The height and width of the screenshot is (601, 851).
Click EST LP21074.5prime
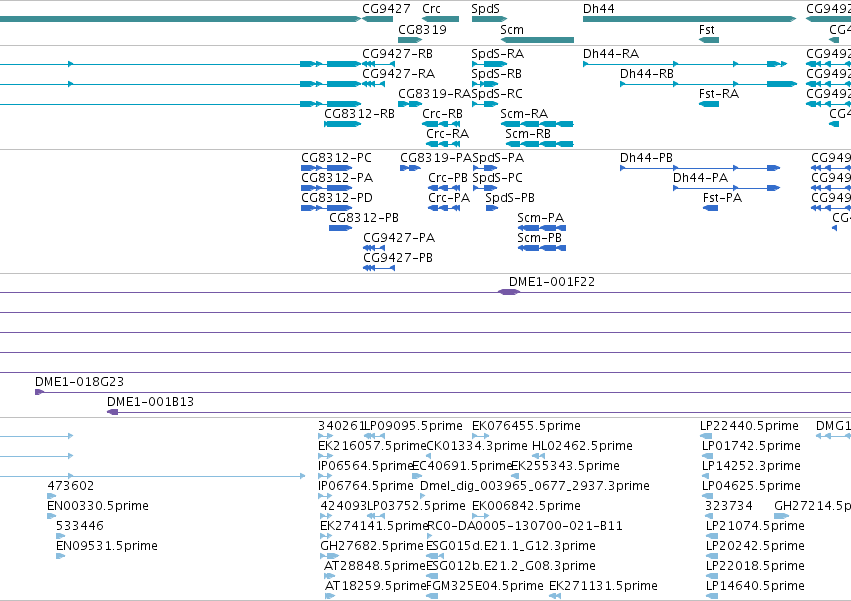tap(712, 536)
